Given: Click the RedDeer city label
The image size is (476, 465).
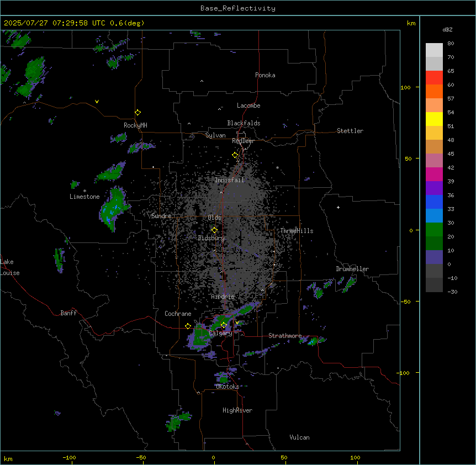Looking at the screenshot, I should [x=243, y=141].
